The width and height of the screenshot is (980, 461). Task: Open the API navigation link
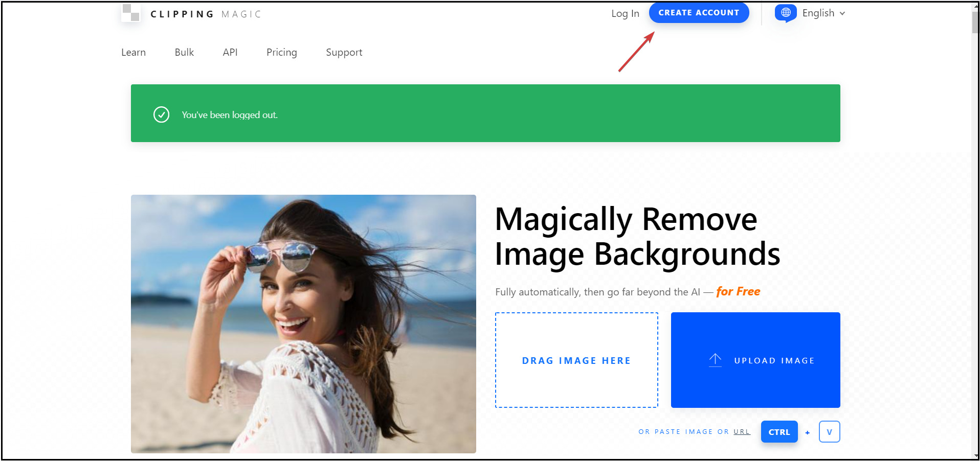point(230,52)
